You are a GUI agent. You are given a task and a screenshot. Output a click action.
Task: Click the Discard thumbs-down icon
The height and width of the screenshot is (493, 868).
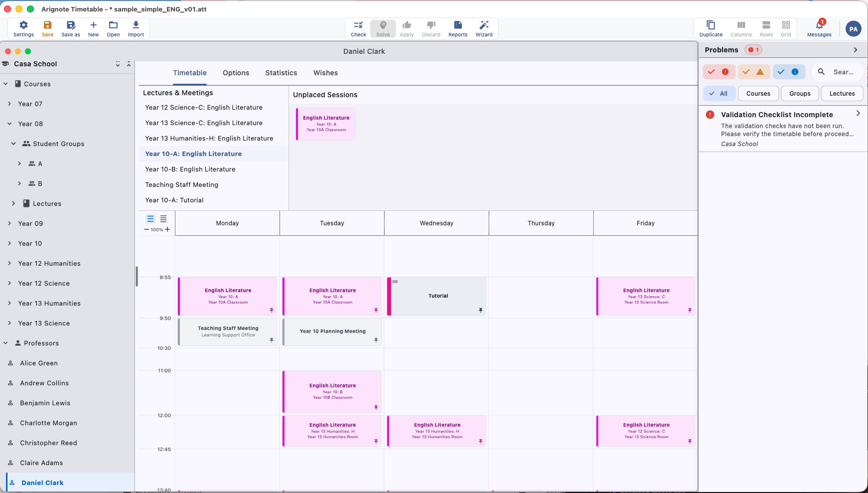tap(431, 28)
